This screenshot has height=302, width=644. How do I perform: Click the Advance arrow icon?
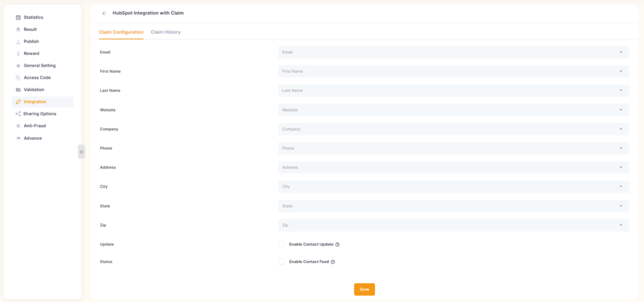(18, 138)
